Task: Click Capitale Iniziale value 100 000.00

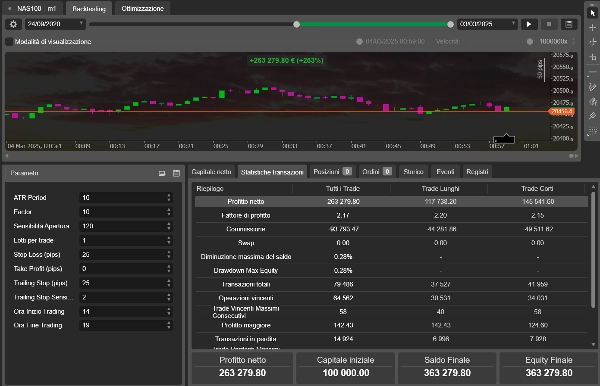Action: (x=346, y=373)
